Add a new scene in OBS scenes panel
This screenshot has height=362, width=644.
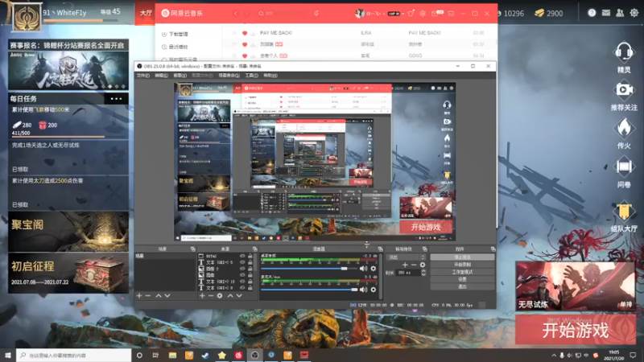click(139, 295)
